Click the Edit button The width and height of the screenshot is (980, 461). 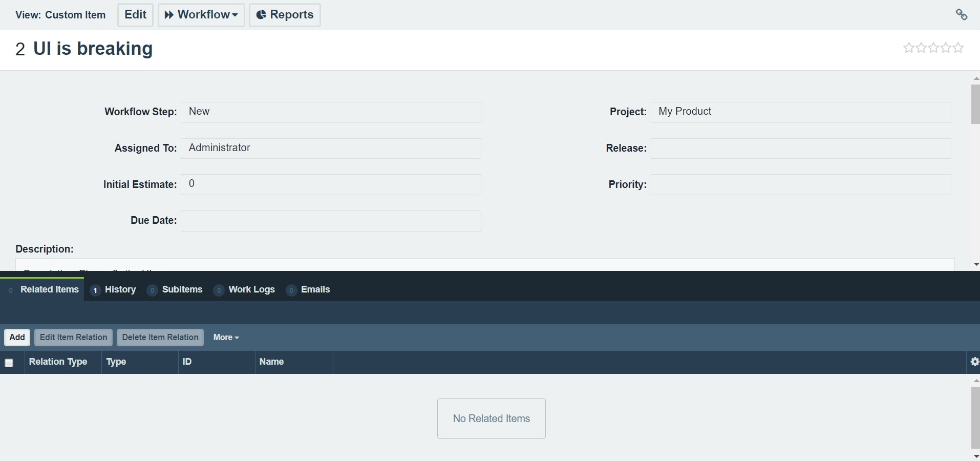[135, 15]
